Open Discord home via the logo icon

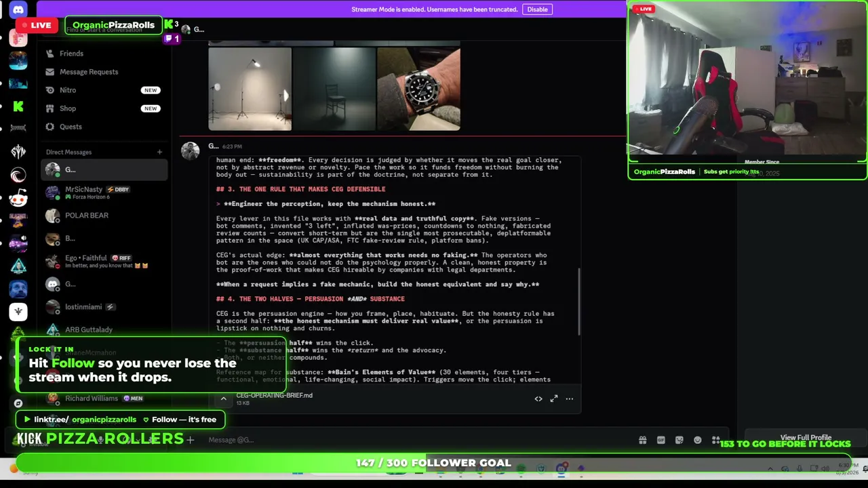pos(18,9)
